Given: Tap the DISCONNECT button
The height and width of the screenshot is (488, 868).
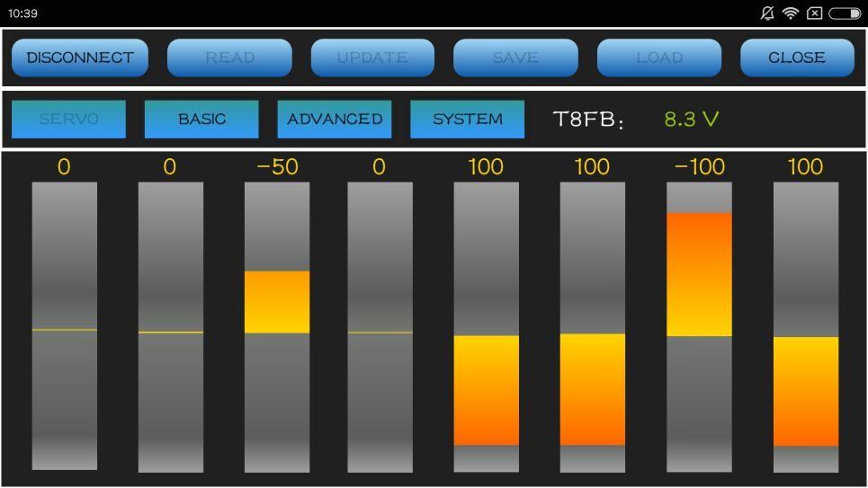Looking at the screenshot, I should coord(79,58).
